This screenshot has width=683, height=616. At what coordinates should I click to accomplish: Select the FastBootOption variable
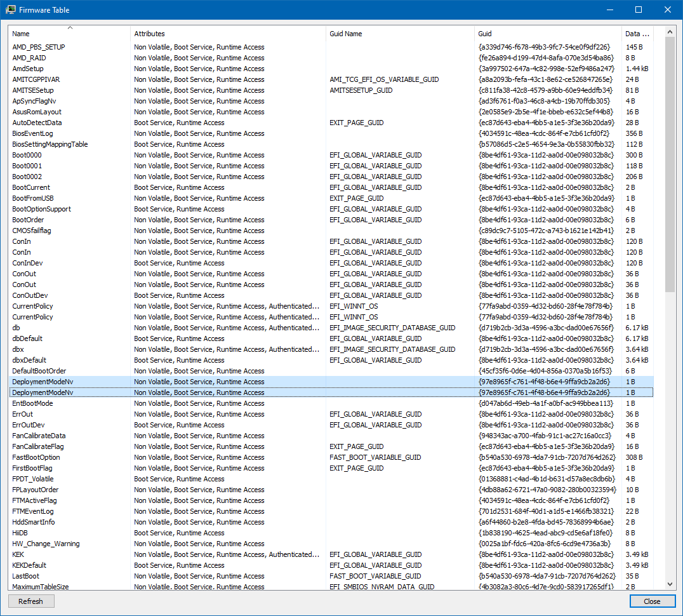[331, 457]
